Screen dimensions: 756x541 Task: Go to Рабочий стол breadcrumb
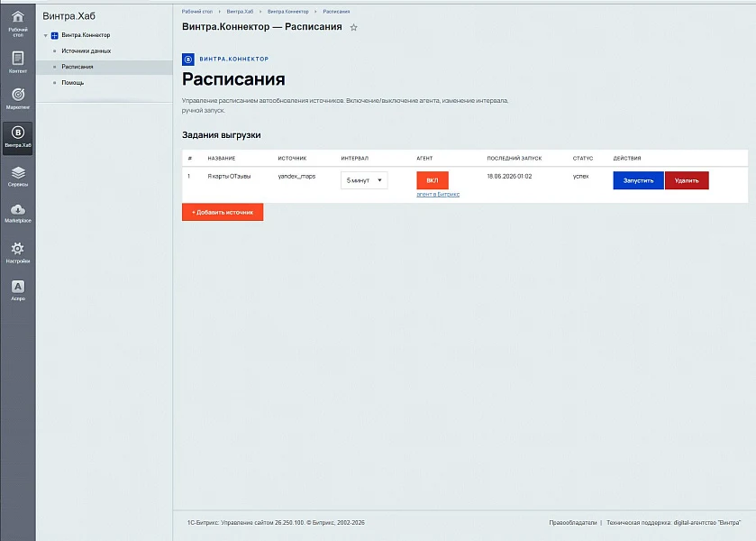196,12
